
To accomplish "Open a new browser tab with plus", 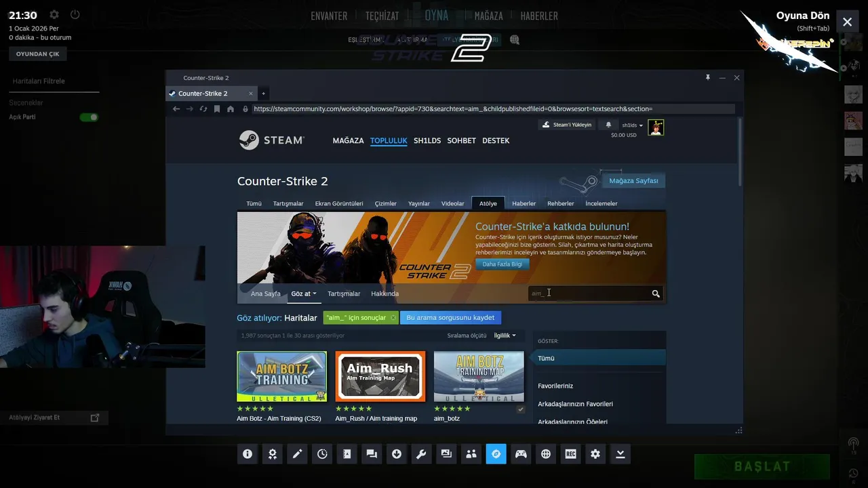I will 263,94.
